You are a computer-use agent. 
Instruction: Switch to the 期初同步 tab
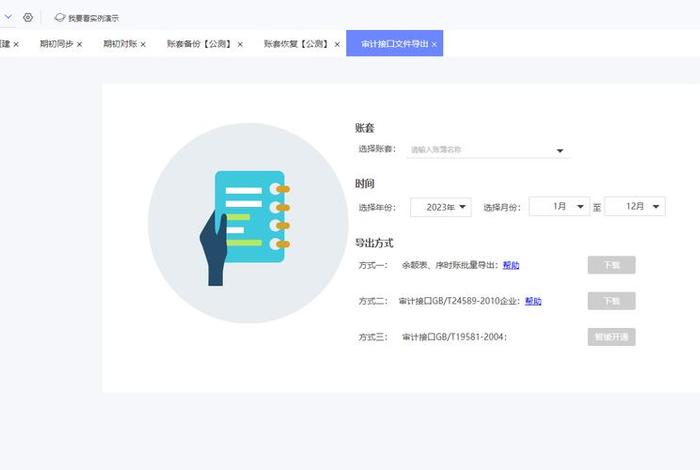pos(55,44)
